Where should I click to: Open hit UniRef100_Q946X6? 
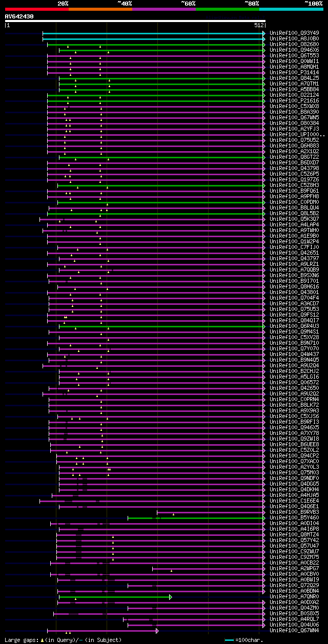point(294,50)
